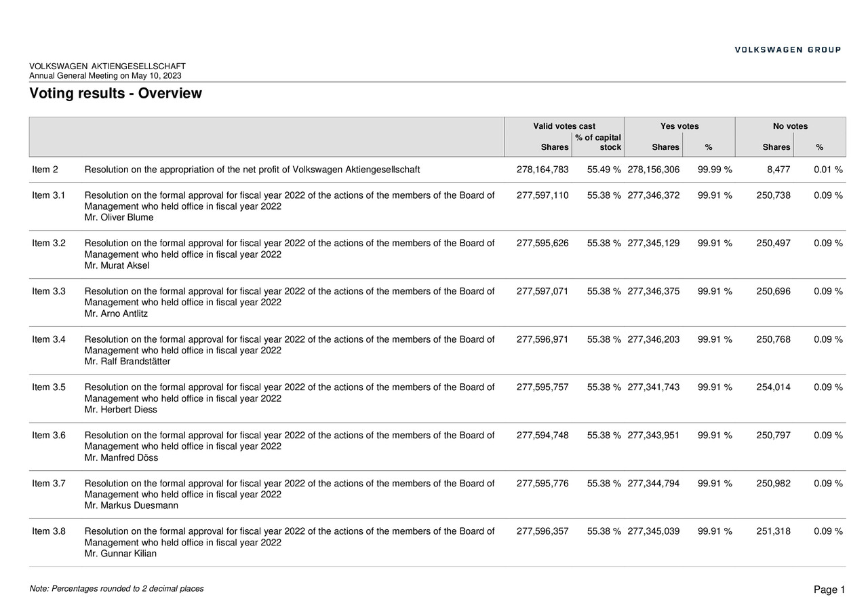The width and height of the screenshot is (868, 614).
Task: Click the 'Page 1' footer label
Action: 829,591
